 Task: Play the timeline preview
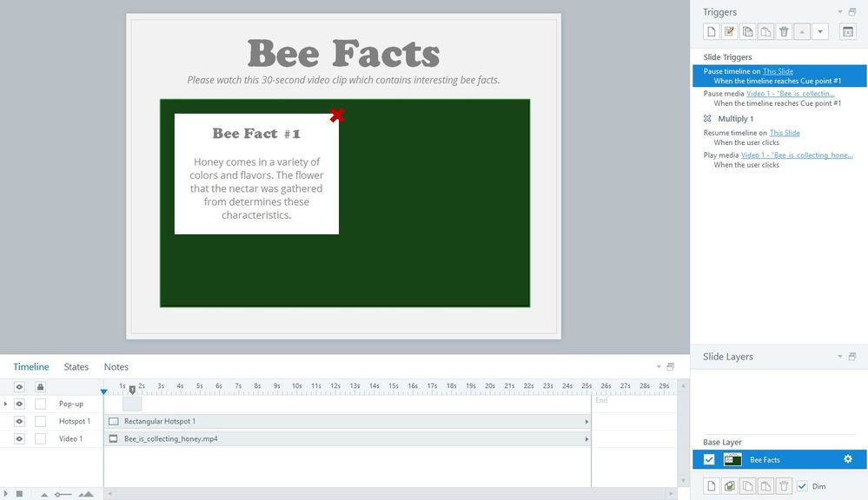point(7,494)
